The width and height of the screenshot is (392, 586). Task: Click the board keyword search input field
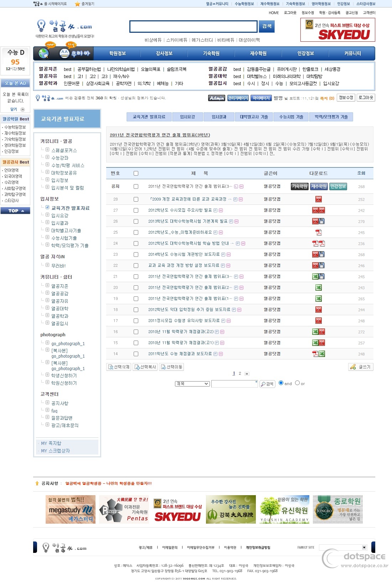[x=234, y=384]
